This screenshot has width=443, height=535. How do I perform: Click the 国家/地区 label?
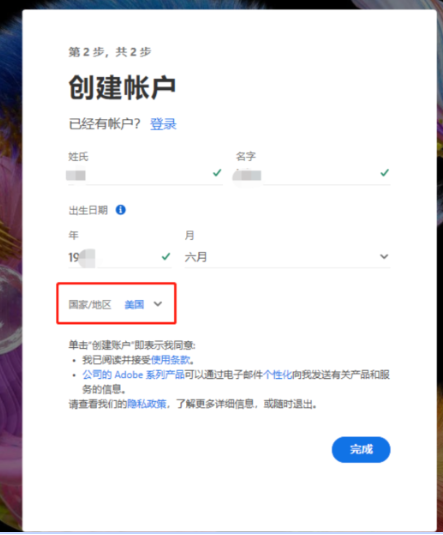(x=90, y=304)
